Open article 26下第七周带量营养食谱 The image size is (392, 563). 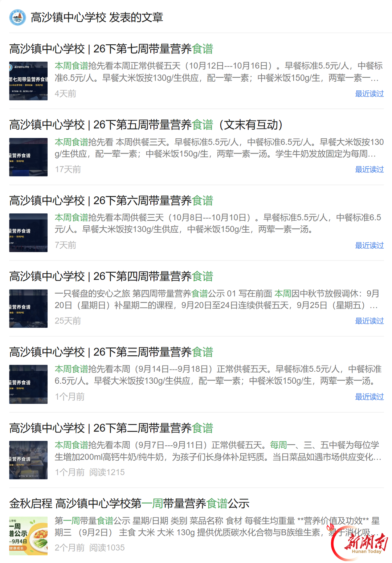pos(111,49)
